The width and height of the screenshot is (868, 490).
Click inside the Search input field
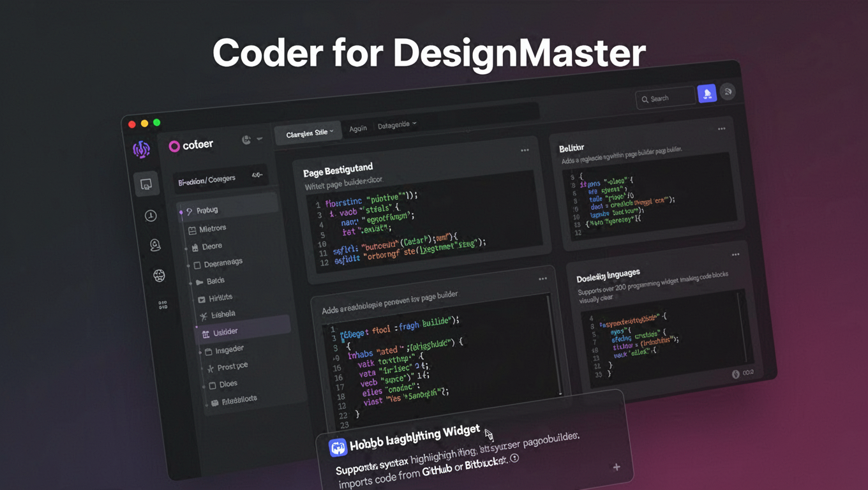coord(667,98)
